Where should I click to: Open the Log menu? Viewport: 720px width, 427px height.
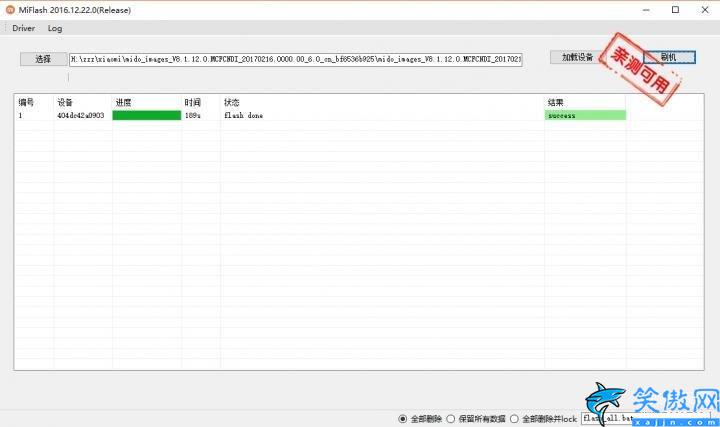click(x=55, y=28)
